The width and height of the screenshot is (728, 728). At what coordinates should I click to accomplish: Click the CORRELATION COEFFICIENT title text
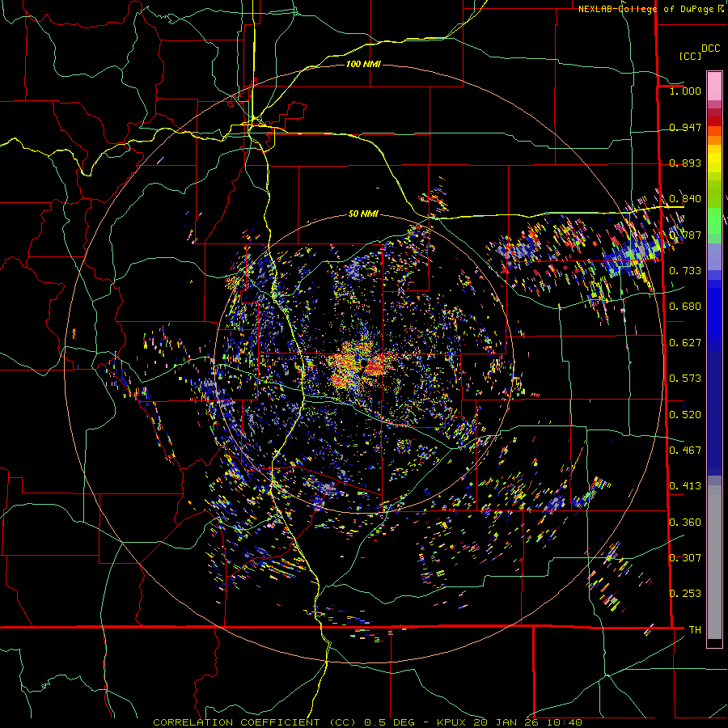click(236, 722)
